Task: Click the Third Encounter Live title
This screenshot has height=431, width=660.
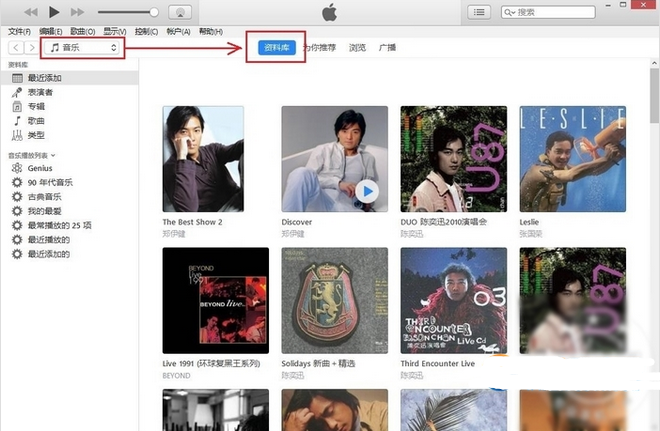Action: point(438,363)
